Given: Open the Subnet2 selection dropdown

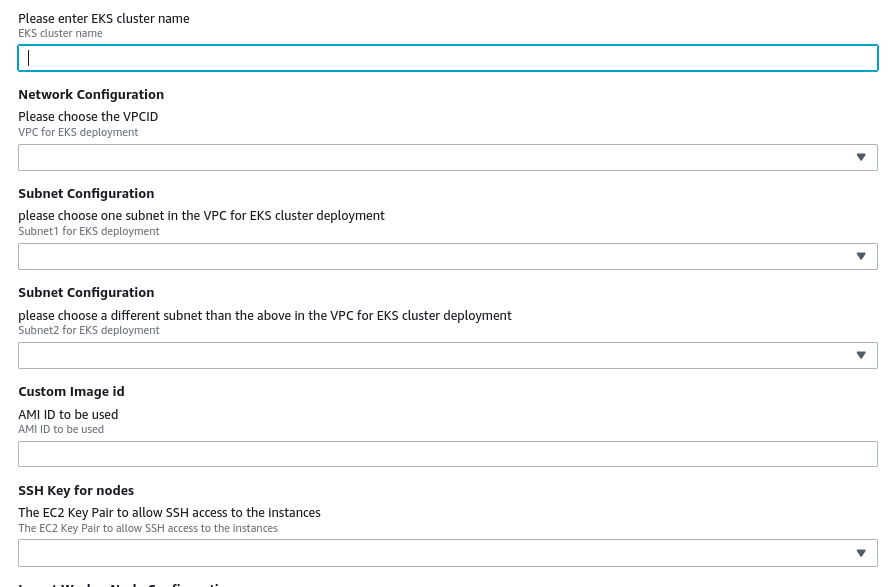Looking at the screenshot, I should point(447,355).
